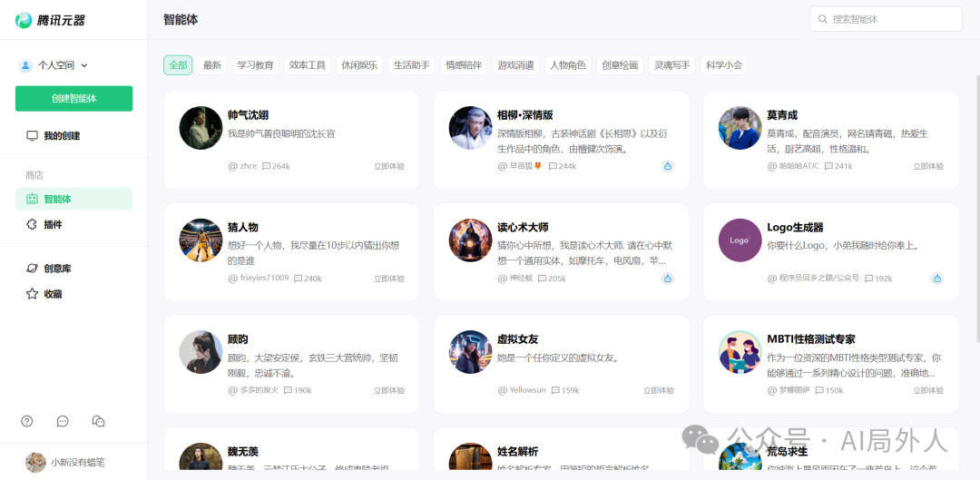The height and width of the screenshot is (480, 980).
Task: Click 立即体验 on the MBTI性格测试专家 card
Action: point(929,391)
